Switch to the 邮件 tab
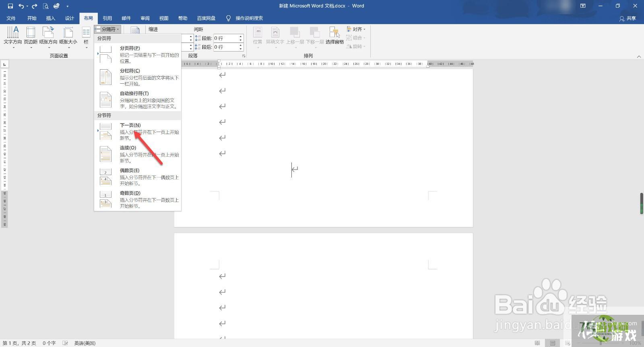 click(x=126, y=18)
